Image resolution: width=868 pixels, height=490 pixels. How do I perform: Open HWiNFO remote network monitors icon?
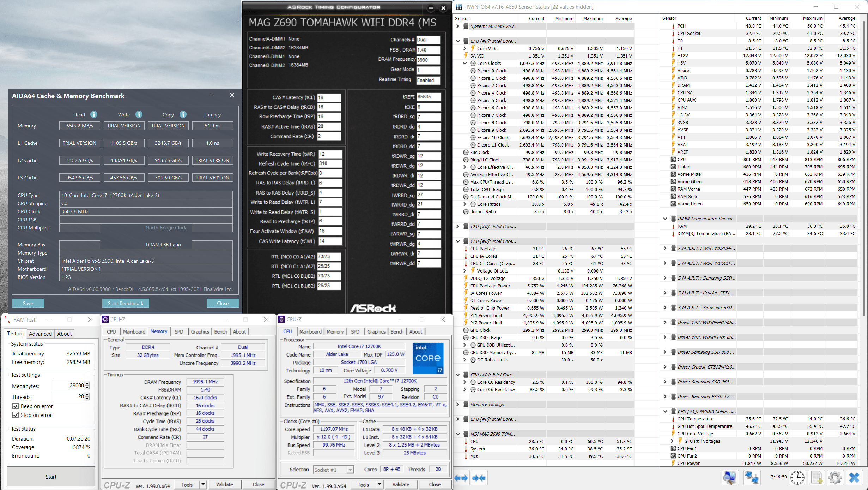pos(752,478)
